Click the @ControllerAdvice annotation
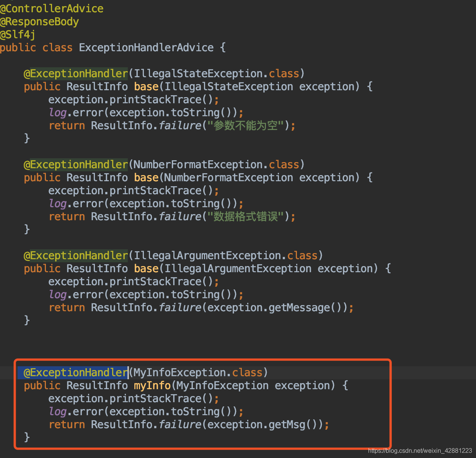Viewport: 476px width, 458px height. (52, 8)
